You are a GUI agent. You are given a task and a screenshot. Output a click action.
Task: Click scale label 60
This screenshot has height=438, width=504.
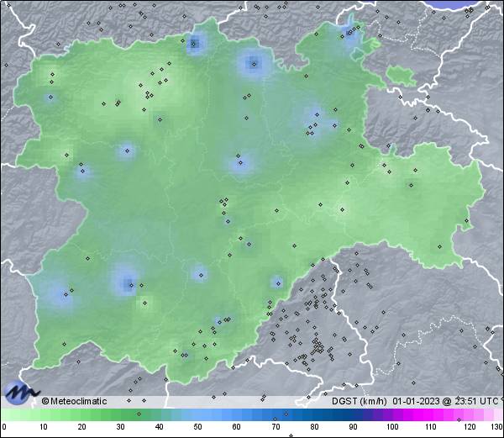point(237,427)
